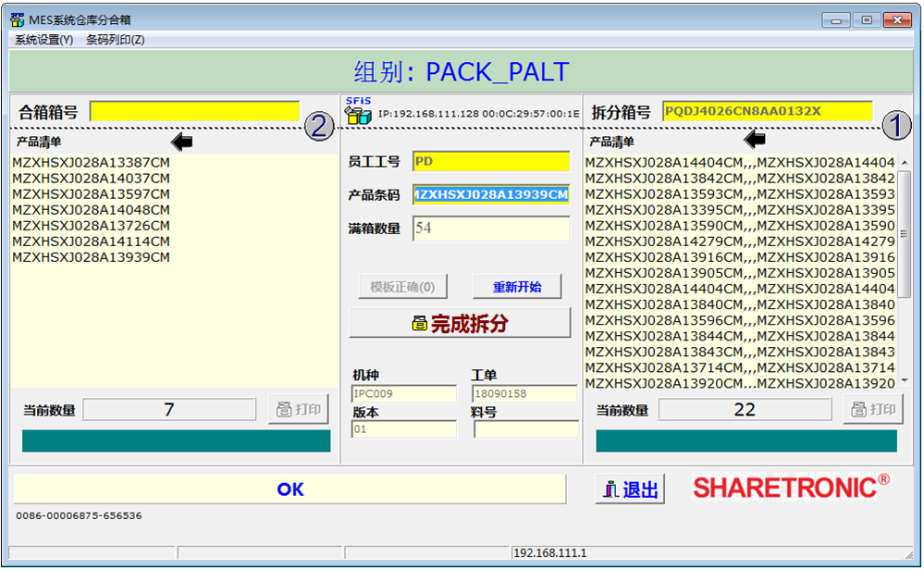Click the circled number 1 badge
Screen dimensions: 924x570
click(895, 126)
